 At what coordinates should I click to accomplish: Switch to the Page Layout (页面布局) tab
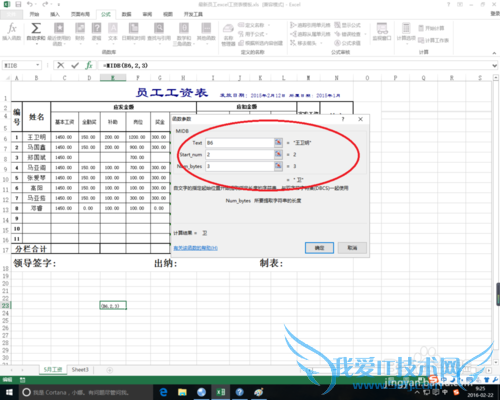click(80, 14)
